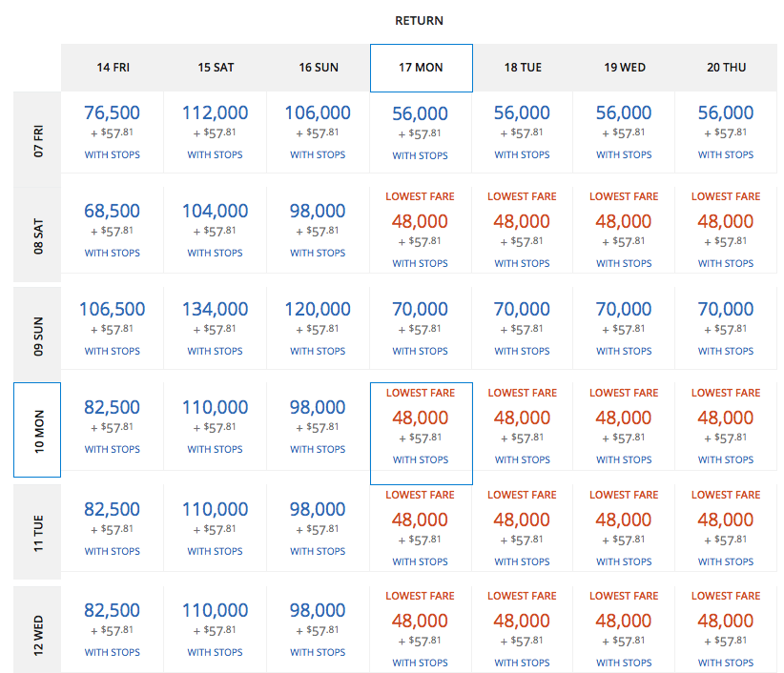This screenshot has height=673, width=784.
Task: Select the 10 MON departure row header
Action: [x=37, y=430]
